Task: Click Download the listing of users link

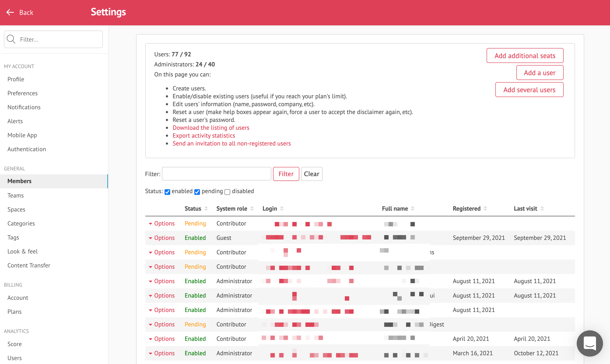Action: (x=211, y=128)
